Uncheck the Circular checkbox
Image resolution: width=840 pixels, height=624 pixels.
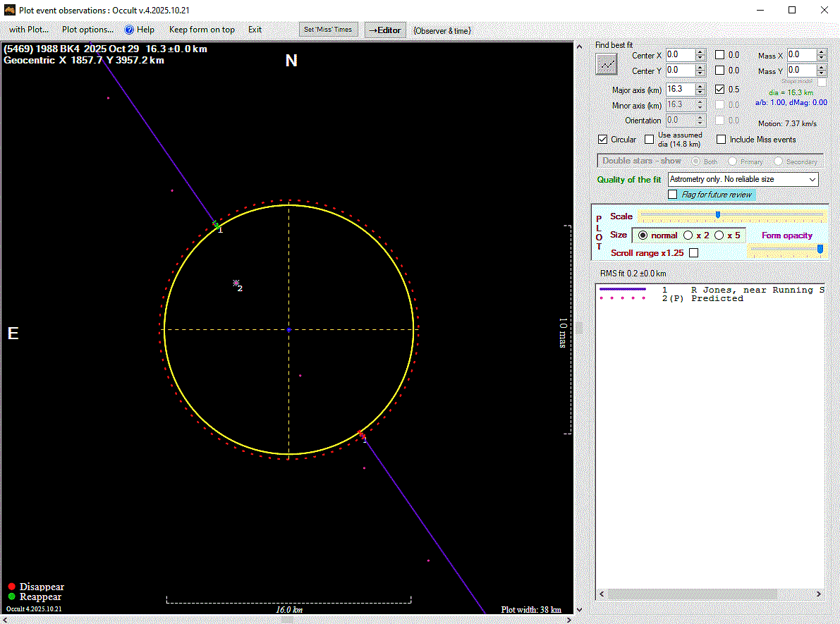602,140
